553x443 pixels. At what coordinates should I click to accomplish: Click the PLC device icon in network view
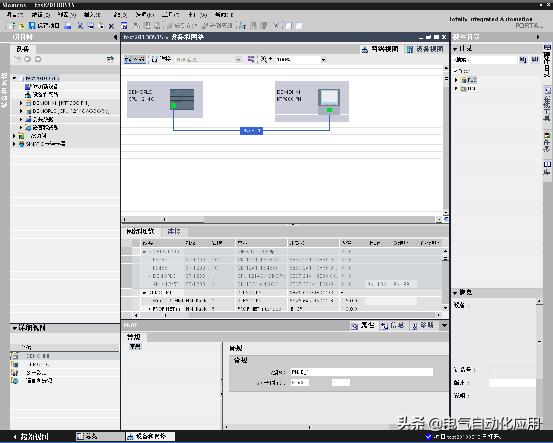click(x=182, y=99)
